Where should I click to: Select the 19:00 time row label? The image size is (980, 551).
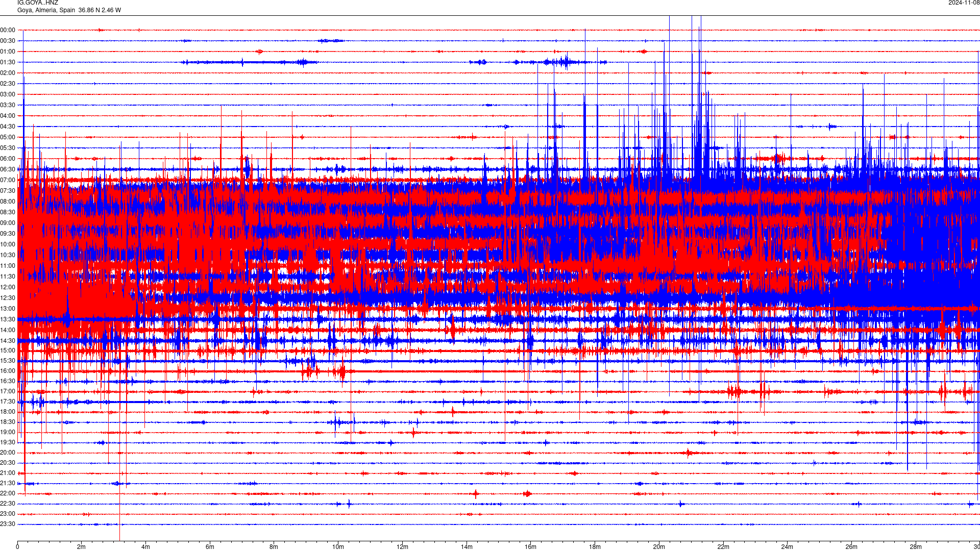[x=8, y=432]
